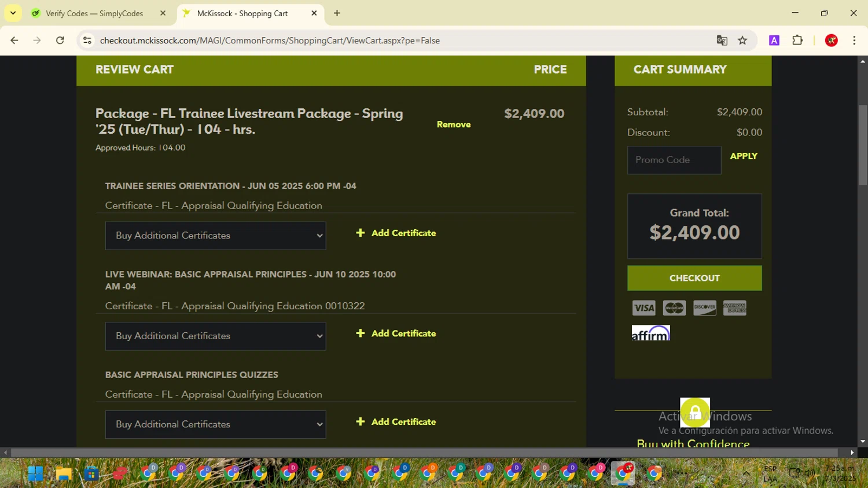Screen dimensions: 868x488
Task: Open the tab search chevron in Chrome
Action: coord(13,13)
